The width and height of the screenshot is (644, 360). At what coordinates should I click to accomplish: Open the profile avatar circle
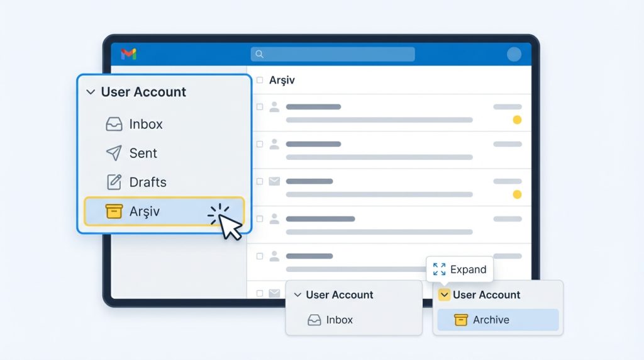pyautogui.click(x=514, y=54)
